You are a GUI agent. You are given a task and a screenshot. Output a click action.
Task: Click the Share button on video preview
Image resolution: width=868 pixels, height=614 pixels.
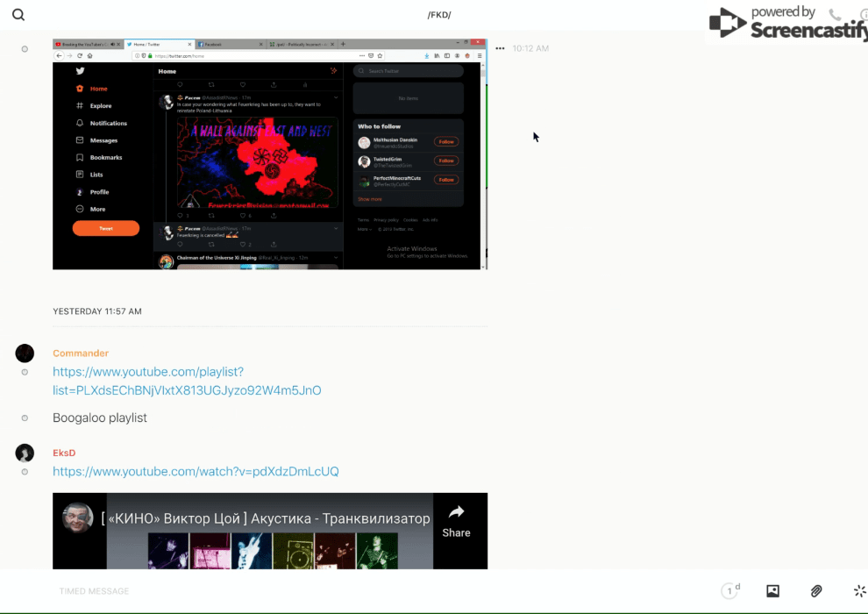coord(456,521)
